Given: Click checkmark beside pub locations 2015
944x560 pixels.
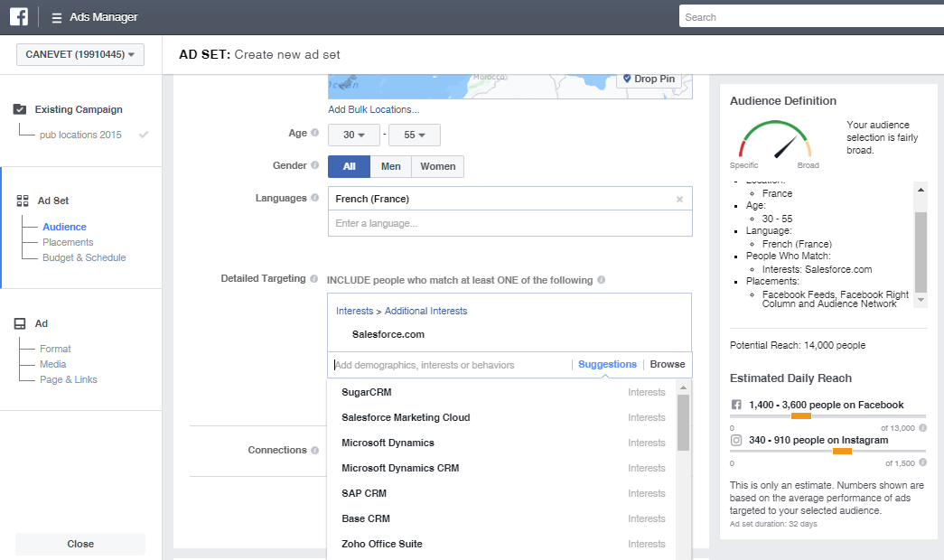Looking at the screenshot, I should click(144, 135).
